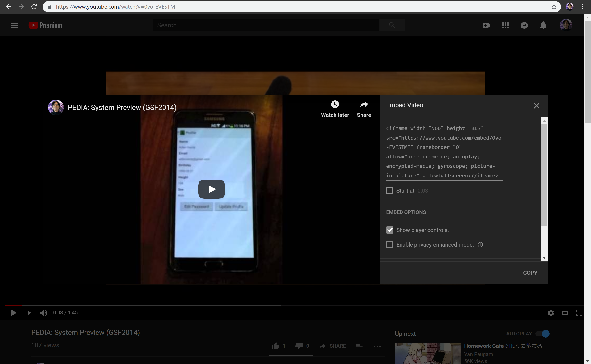The height and width of the screenshot is (364, 591).
Task: Open the messages share bubble icon
Action: pyautogui.click(x=524, y=25)
